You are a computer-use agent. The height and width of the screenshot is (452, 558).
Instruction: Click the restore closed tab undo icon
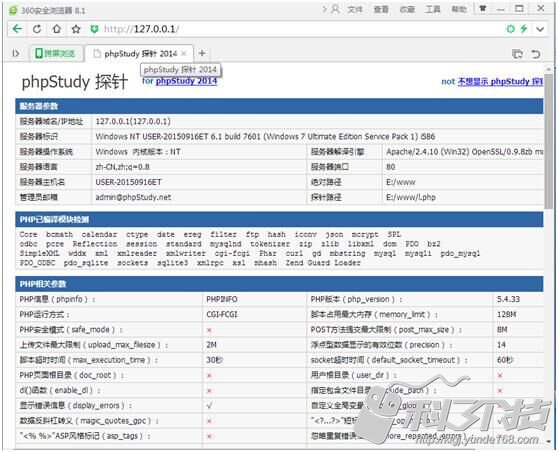pyautogui.click(x=536, y=54)
